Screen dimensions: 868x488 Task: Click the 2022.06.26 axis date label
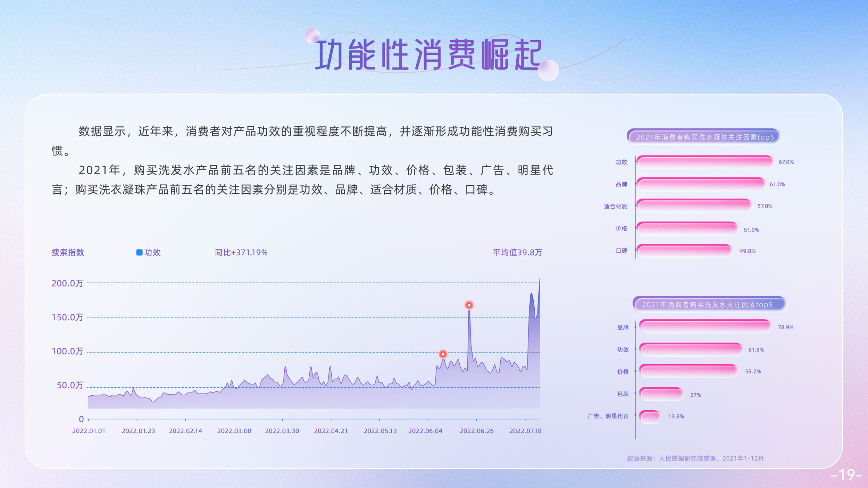click(476, 431)
